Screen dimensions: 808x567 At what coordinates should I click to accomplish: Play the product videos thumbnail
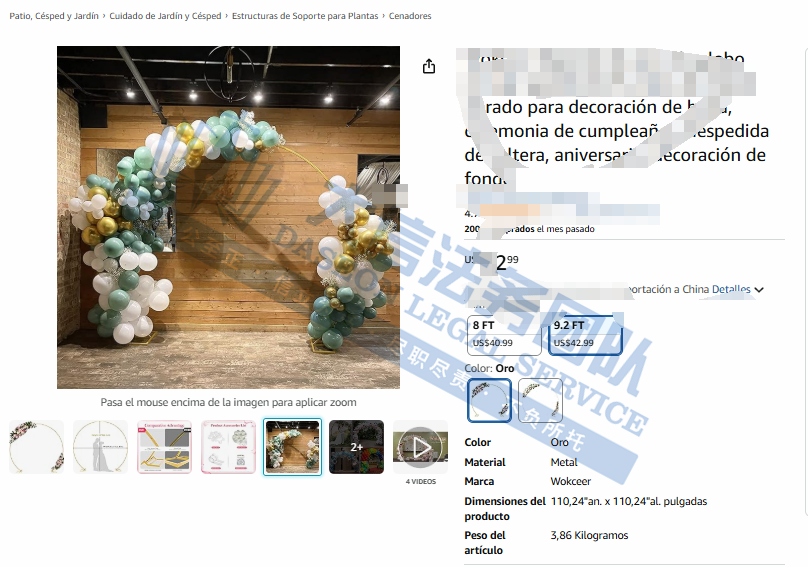(420, 446)
